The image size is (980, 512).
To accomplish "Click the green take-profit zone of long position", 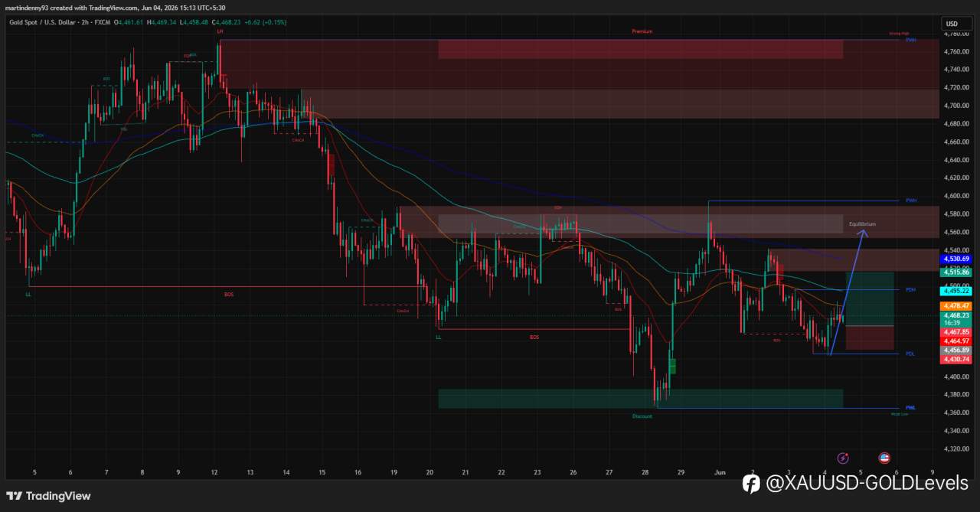I will (869, 298).
